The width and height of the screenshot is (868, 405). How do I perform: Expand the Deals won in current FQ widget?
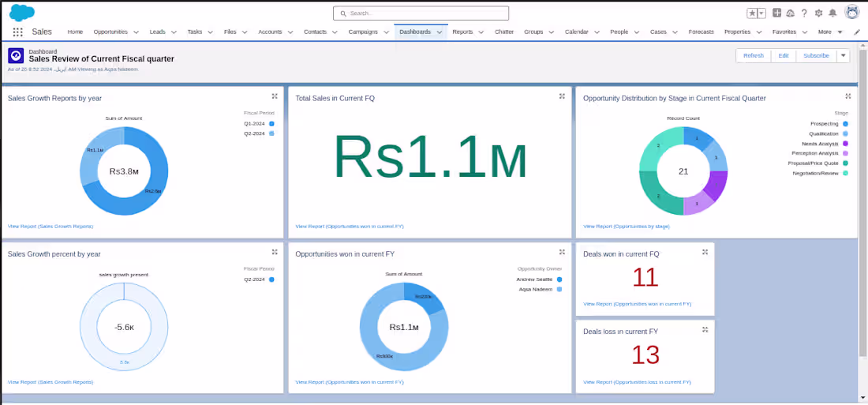pyautogui.click(x=705, y=252)
